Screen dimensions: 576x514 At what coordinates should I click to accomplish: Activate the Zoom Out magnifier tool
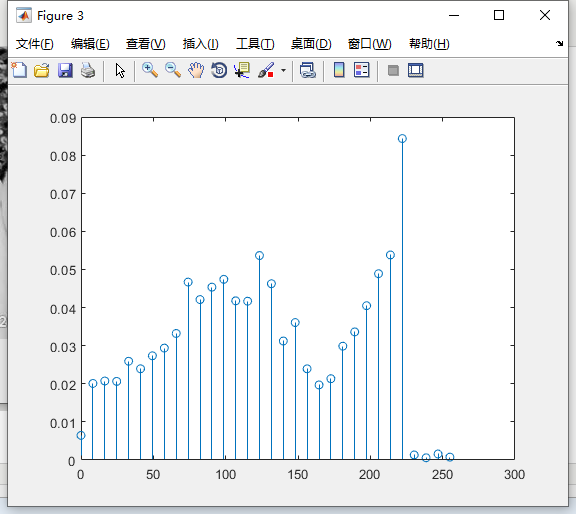point(173,70)
